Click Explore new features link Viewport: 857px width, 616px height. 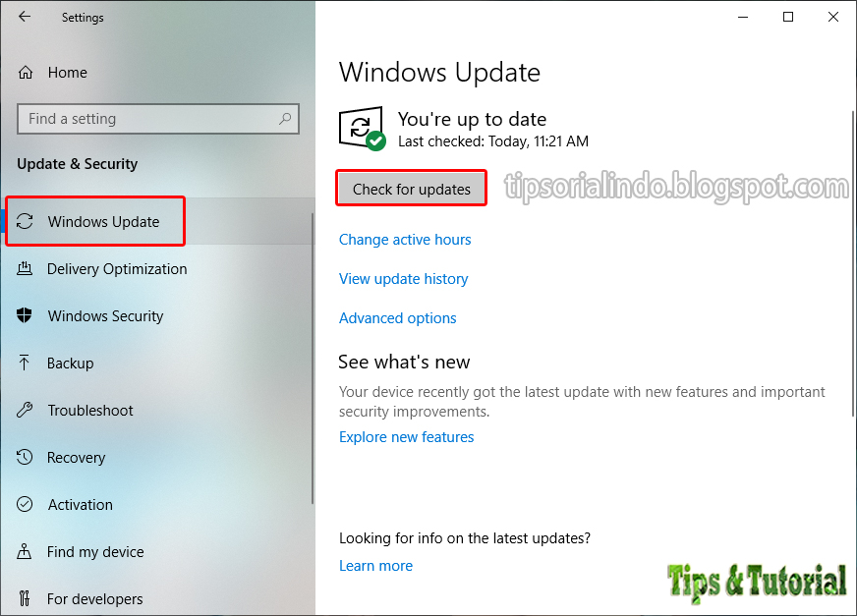pos(406,437)
